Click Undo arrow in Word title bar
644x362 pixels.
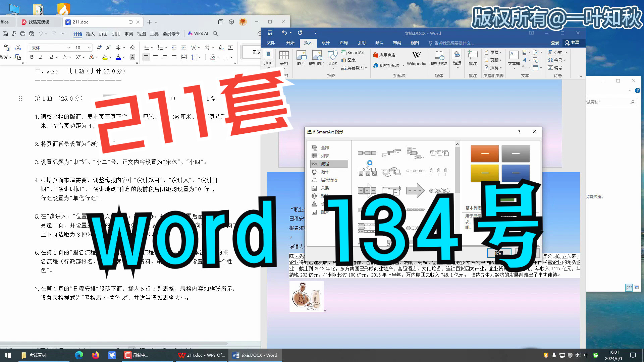[x=284, y=33]
